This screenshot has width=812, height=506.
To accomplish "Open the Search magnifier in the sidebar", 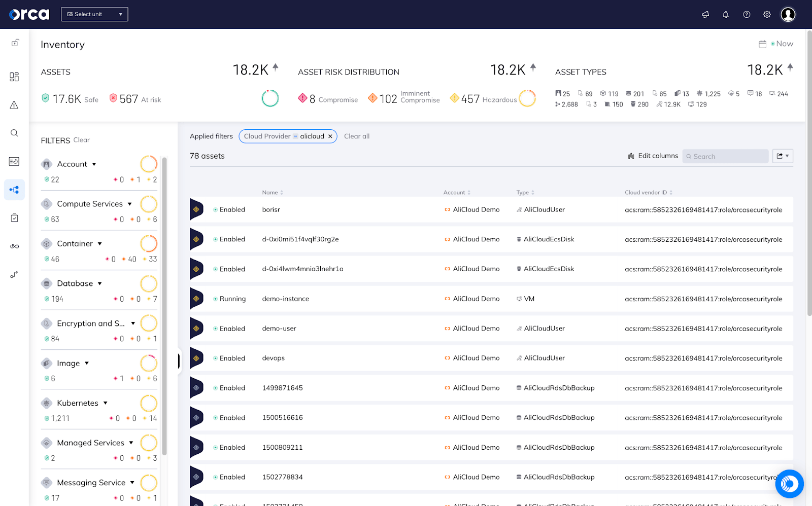I will pos(14,133).
